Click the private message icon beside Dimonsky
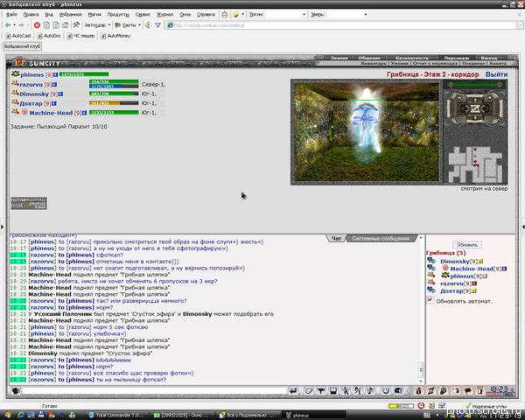 click(431, 261)
